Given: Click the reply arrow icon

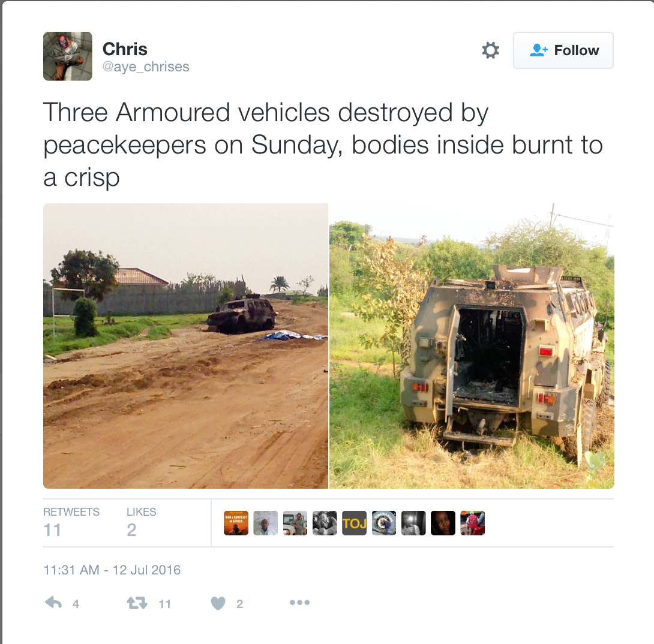Looking at the screenshot, I should point(53,603).
